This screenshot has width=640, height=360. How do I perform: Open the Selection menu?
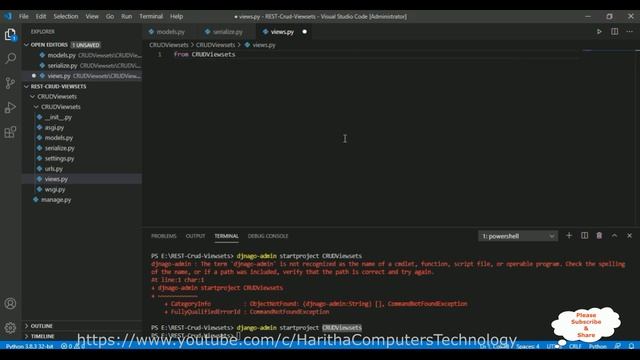click(66, 16)
